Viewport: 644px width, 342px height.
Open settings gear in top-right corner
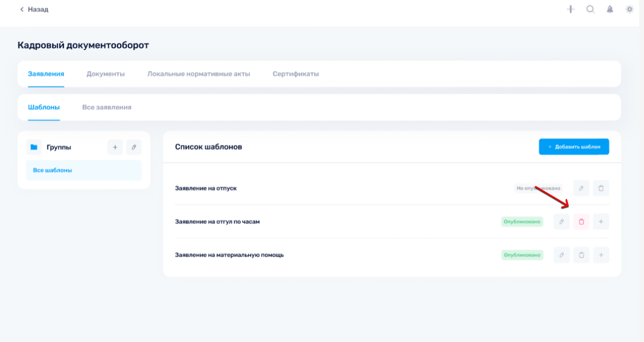click(x=630, y=9)
